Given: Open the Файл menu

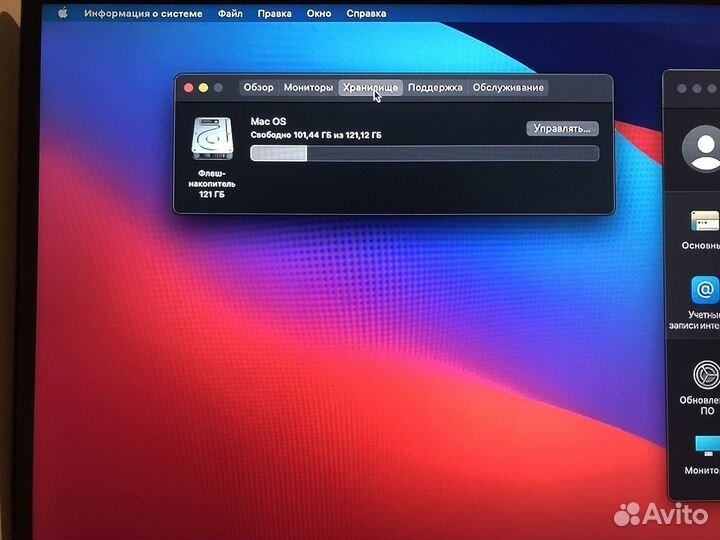Looking at the screenshot, I should (230, 14).
